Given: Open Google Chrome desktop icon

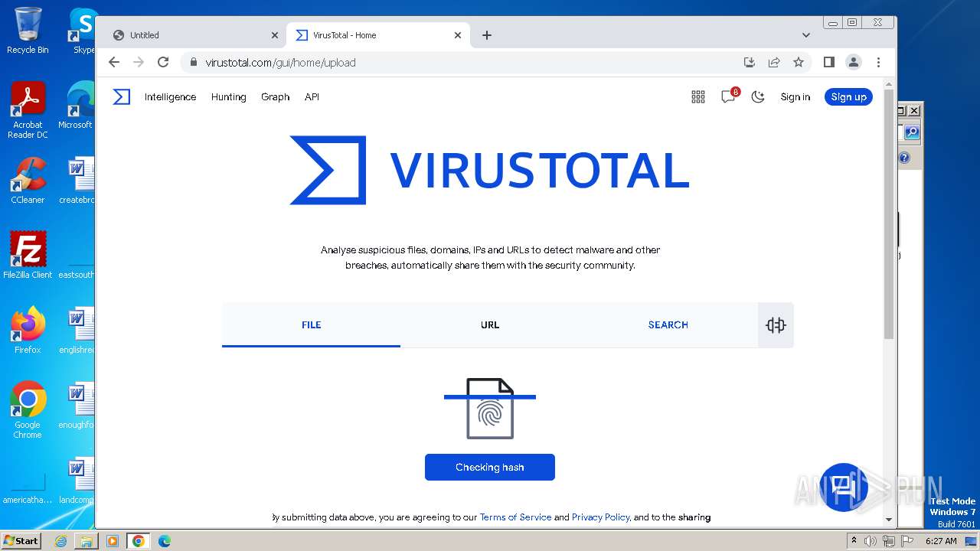Looking at the screenshot, I should click(x=28, y=409).
